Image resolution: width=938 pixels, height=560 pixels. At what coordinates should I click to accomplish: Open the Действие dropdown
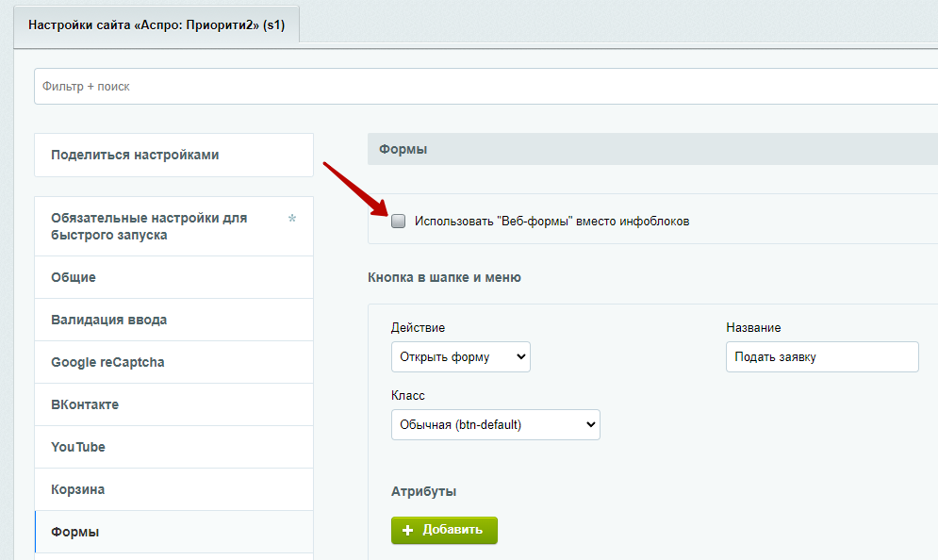(x=460, y=357)
